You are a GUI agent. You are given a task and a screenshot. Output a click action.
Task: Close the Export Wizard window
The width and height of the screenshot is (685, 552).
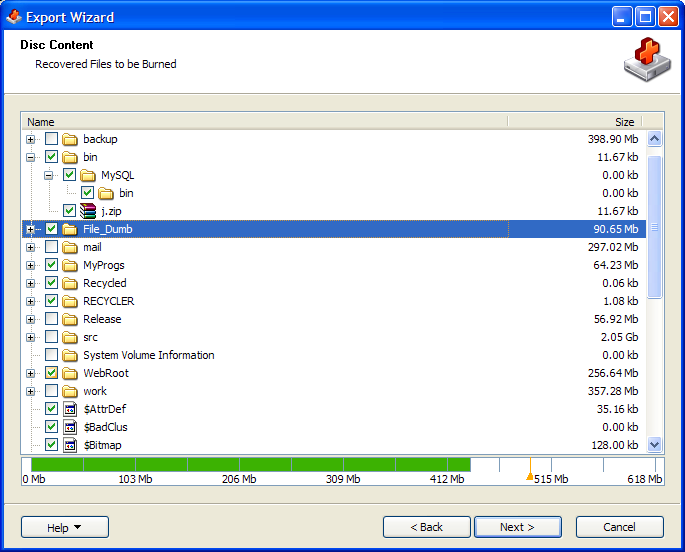tap(668, 17)
